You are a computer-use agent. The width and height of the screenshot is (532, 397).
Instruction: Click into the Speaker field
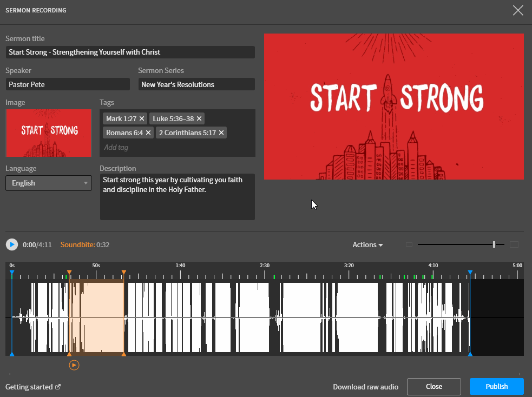pos(68,84)
